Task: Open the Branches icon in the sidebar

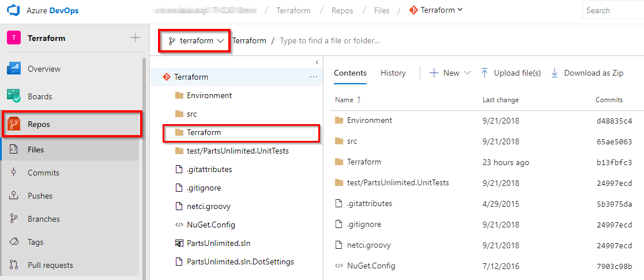Action: tap(14, 219)
